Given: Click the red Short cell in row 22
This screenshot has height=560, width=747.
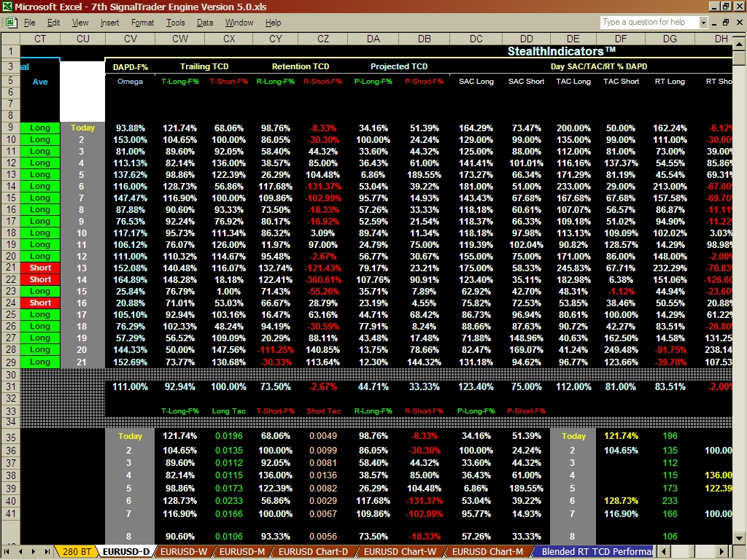Looking at the screenshot, I should pyautogui.click(x=40, y=279).
